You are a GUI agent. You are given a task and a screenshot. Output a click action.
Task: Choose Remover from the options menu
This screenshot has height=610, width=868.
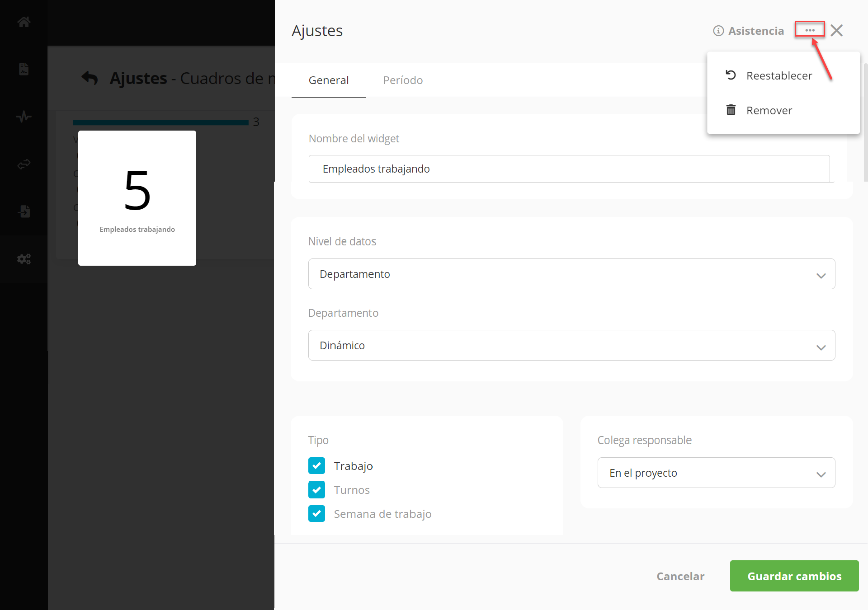(769, 110)
